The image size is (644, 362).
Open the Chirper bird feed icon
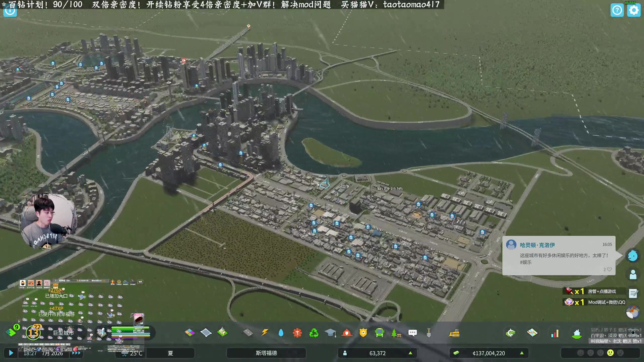633,256
